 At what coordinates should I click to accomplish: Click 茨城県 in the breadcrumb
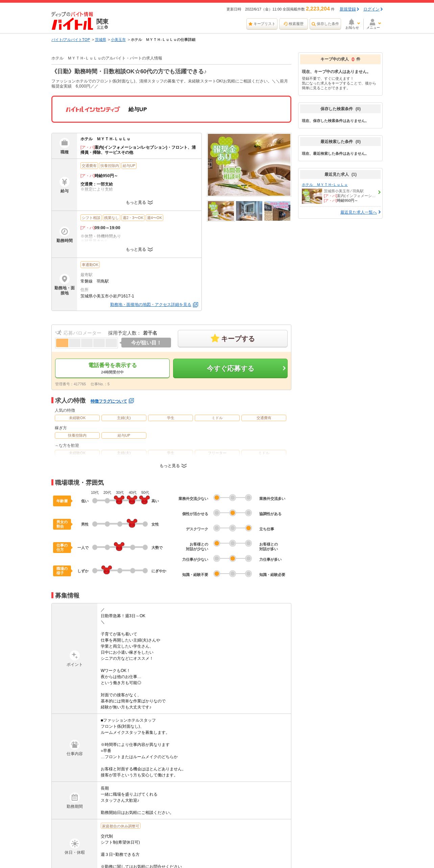(100, 40)
